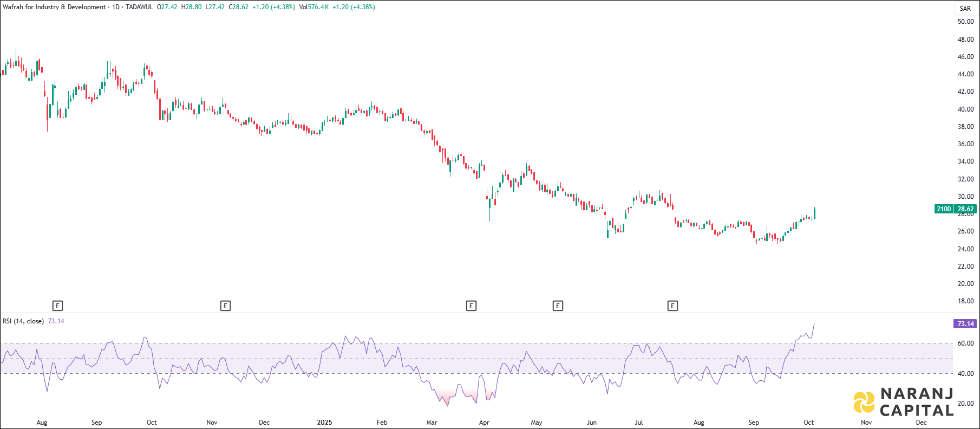Click the earnings E marker between Nov and Dec
This screenshot has width=980, height=429.
click(225, 306)
